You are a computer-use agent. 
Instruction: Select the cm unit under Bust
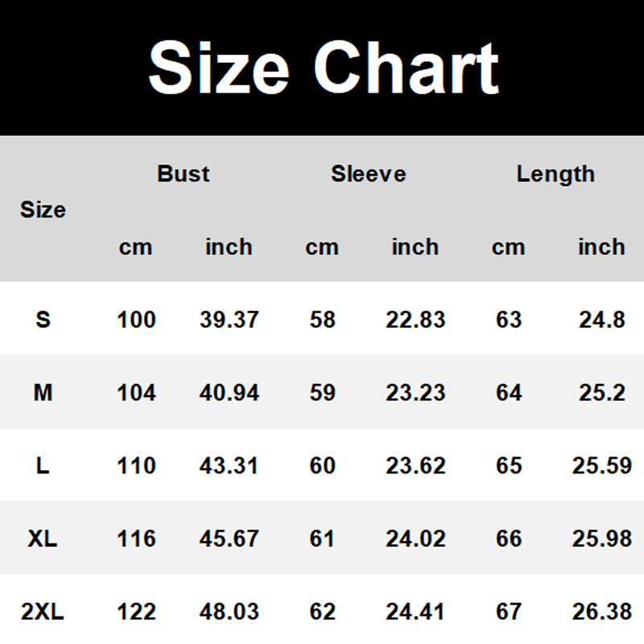pos(135,247)
